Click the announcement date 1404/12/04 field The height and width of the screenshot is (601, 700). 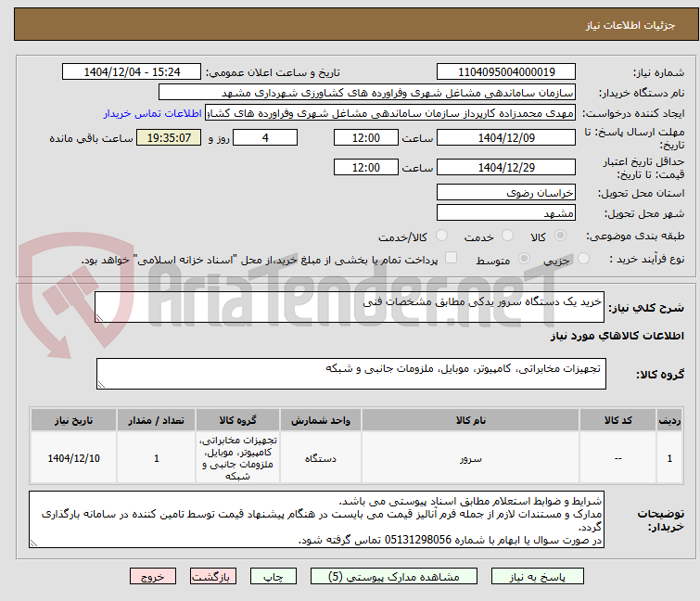pyautogui.click(x=132, y=72)
